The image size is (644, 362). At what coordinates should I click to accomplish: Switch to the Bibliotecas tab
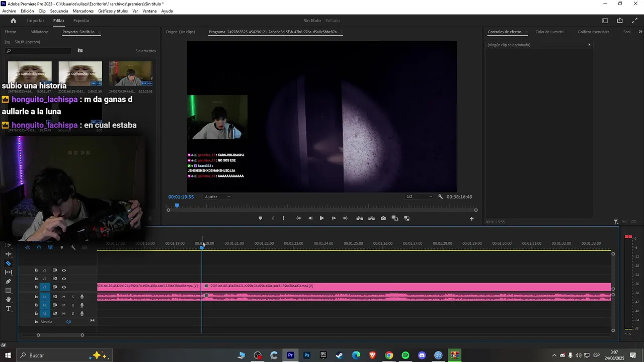coord(40,32)
